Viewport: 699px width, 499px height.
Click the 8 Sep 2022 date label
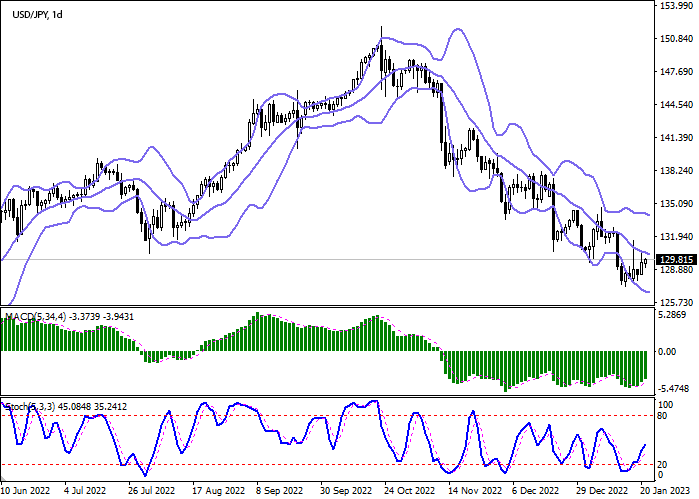[279, 491]
